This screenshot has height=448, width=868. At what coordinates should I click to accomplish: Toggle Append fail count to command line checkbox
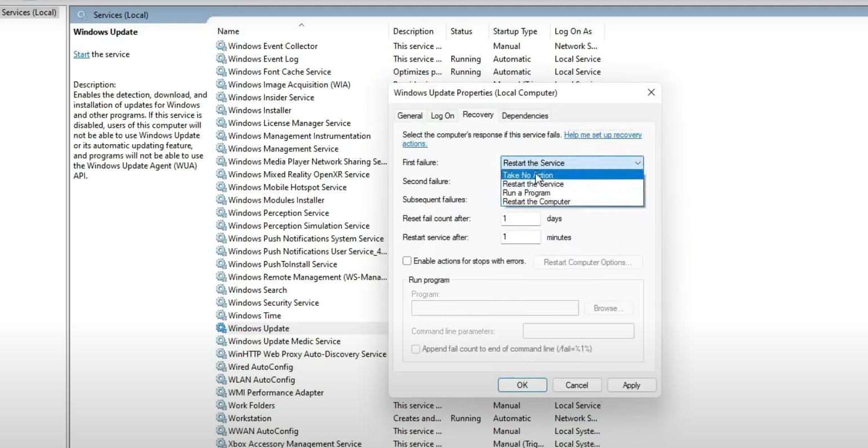[x=416, y=349]
